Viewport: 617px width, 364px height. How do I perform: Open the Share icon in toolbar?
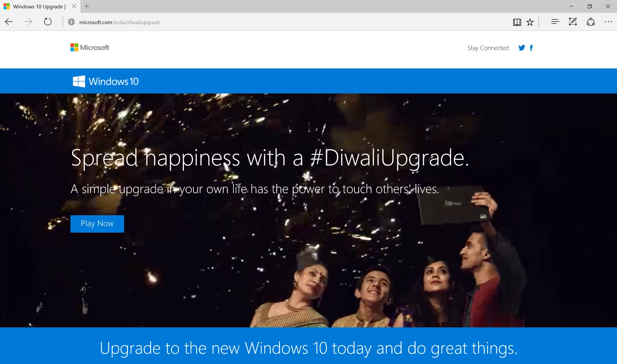(x=591, y=22)
